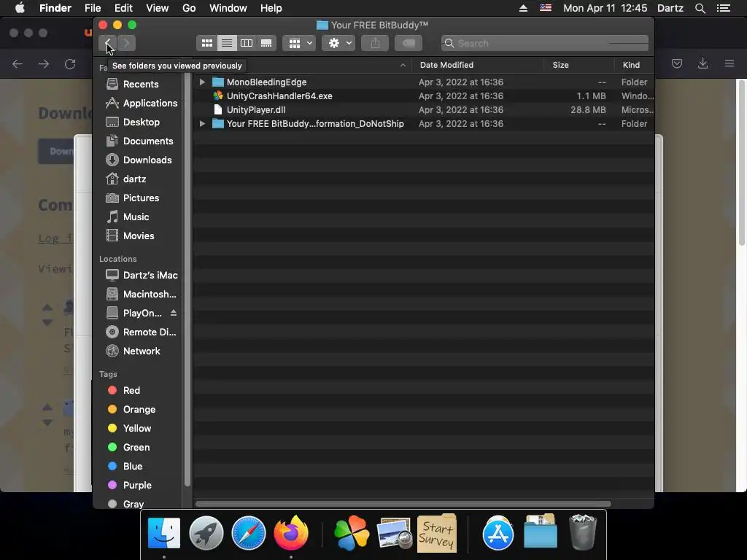Screen dimensions: 747x560
Task: Open the group-by arrangement dropdown
Action: (x=299, y=43)
